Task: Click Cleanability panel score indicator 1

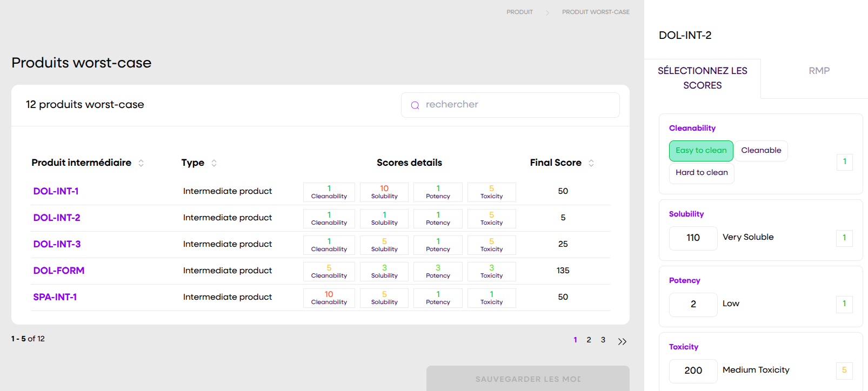Action: [844, 162]
